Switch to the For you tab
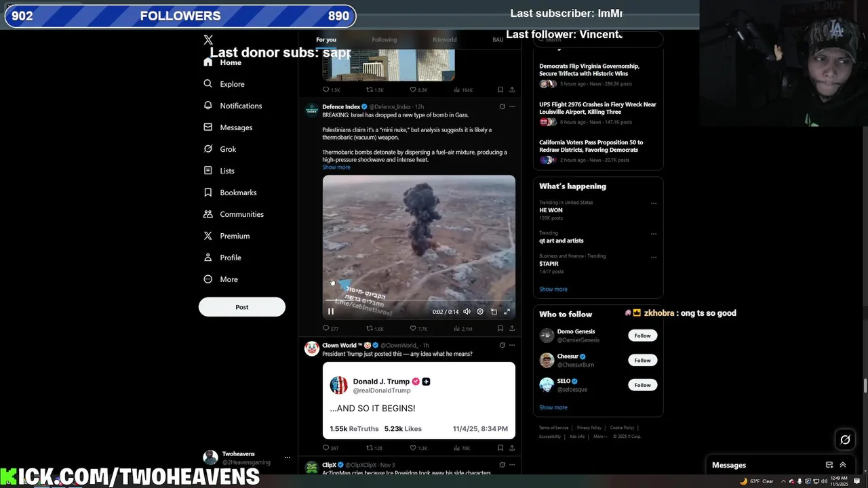The image size is (868, 488). 326,40
